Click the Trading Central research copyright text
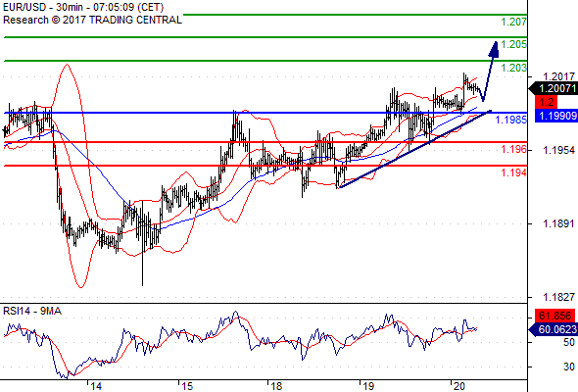Viewport: 578px width, 392px height. 92,20
